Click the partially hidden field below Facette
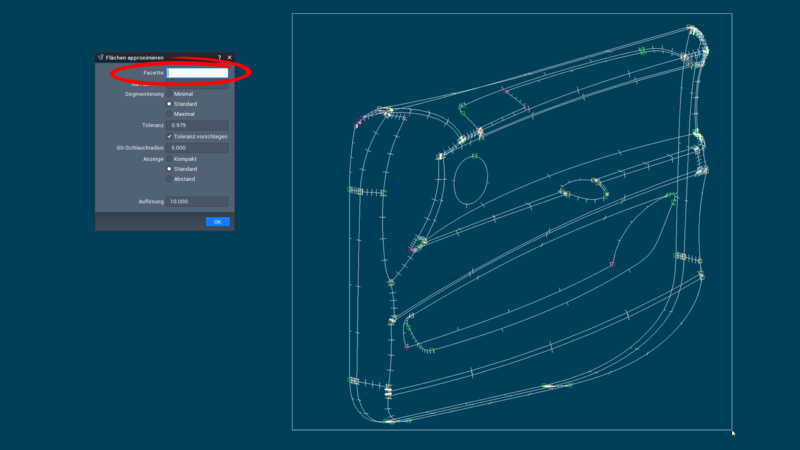Viewport: 800px width, 450px height. 197,85
